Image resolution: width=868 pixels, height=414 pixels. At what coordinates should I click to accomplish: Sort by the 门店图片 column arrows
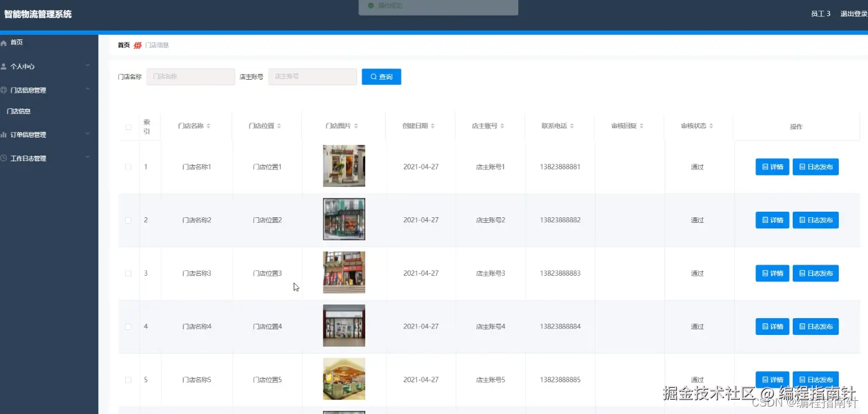pyautogui.click(x=356, y=126)
